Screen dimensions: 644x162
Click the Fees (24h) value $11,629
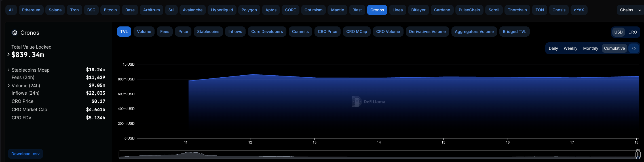point(96,77)
